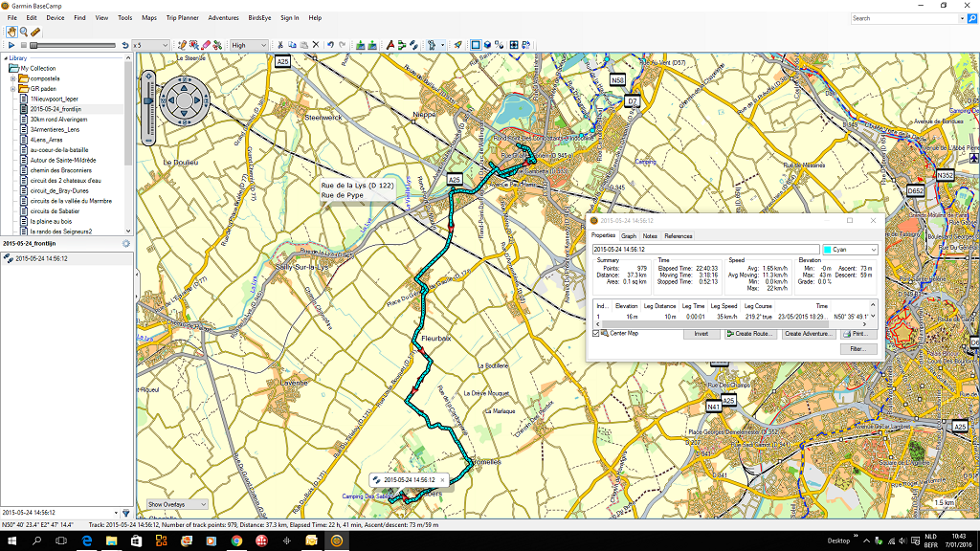Click the Create Adventure button in track dialog
980x551 pixels.
(x=808, y=334)
